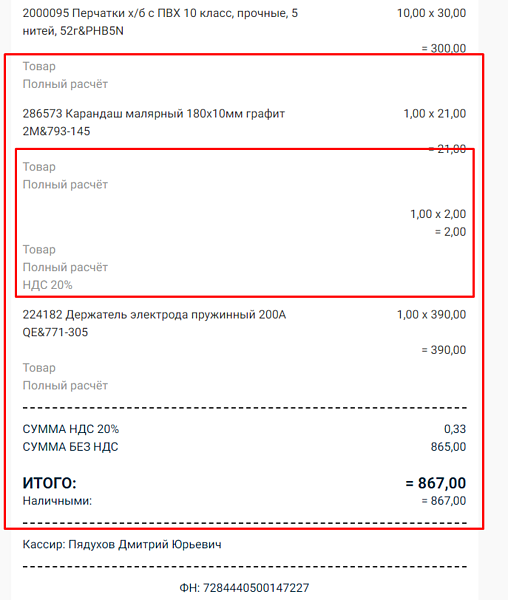Click the 1,00 x 390,00 quantity line
The width and height of the screenshot is (508, 600).
[x=431, y=315]
